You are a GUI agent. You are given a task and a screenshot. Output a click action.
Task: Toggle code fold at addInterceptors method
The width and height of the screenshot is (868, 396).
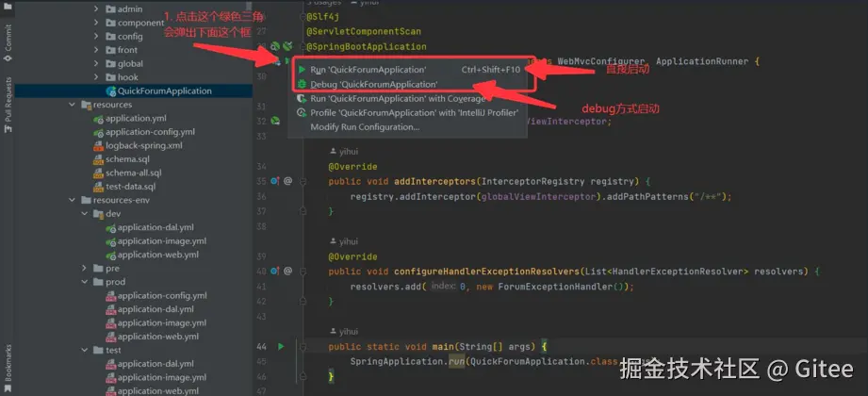pos(303,181)
